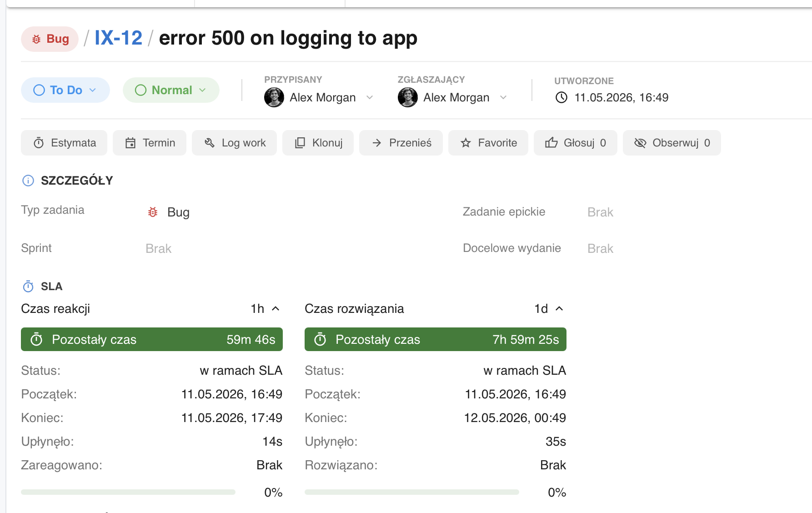The height and width of the screenshot is (513, 812).
Task: Click the Zadanie epickie value Brak
Action: (x=600, y=212)
